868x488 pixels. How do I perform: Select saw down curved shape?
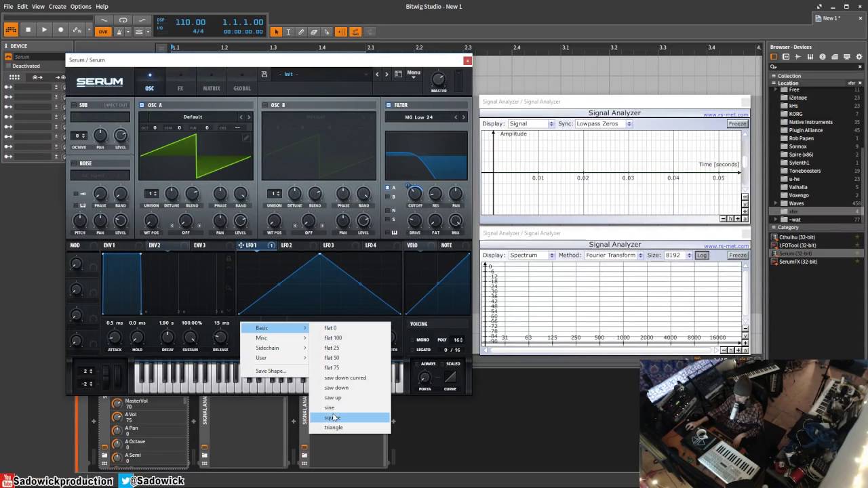[349, 378]
